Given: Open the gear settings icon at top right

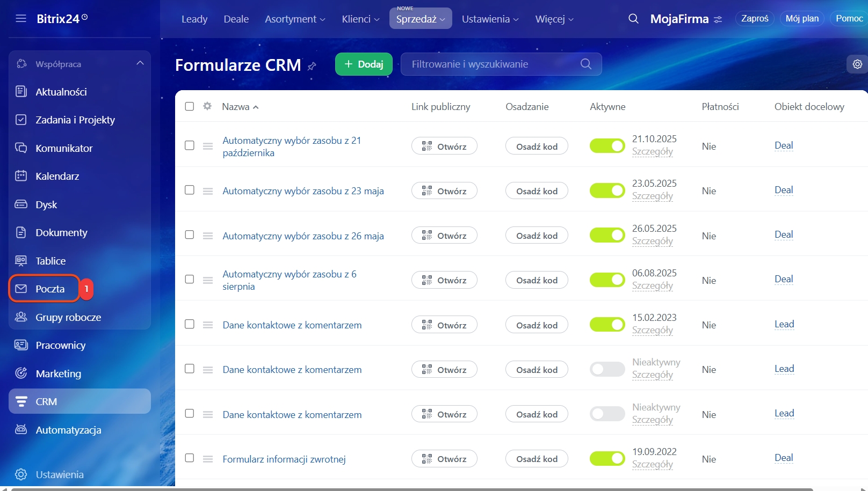Looking at the screenshot, I should (x=857, y=64).
